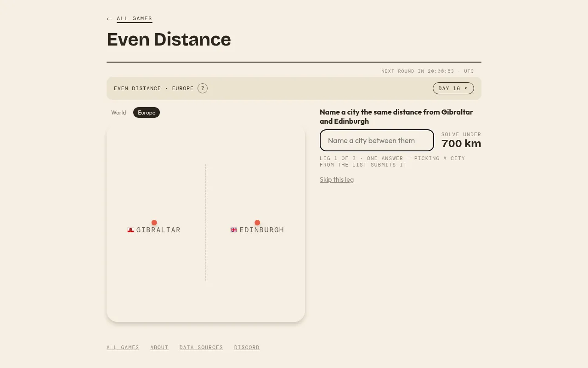The width and height of the screenshot is (588, 368).
Task: Open the About footer link
Action: (159, 347)
